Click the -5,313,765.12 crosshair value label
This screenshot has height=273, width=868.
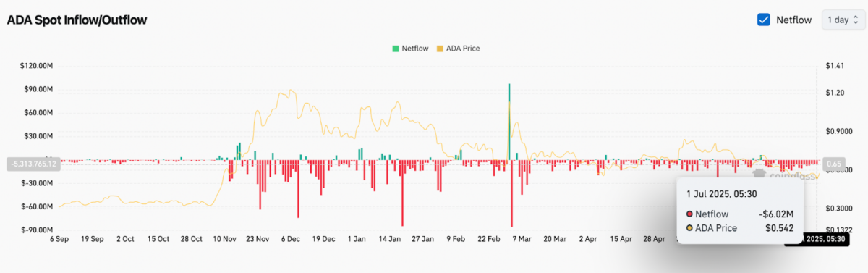point(32,164)
